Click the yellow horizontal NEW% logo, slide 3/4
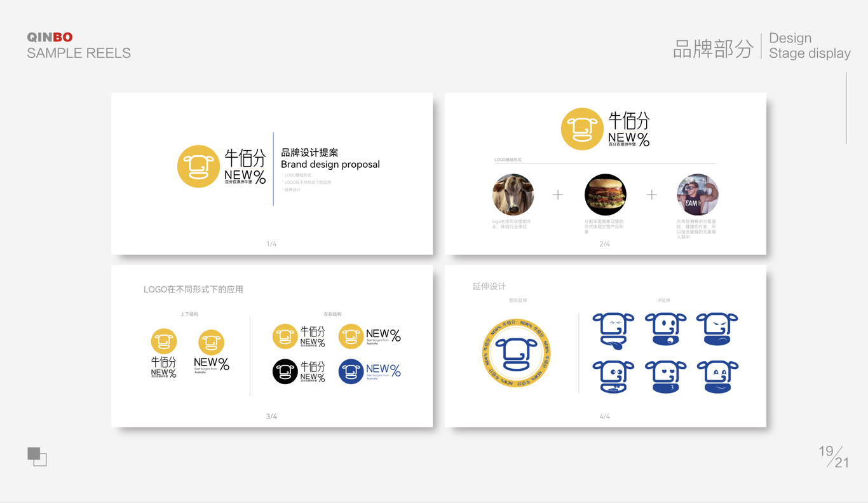 pos(369,336)
